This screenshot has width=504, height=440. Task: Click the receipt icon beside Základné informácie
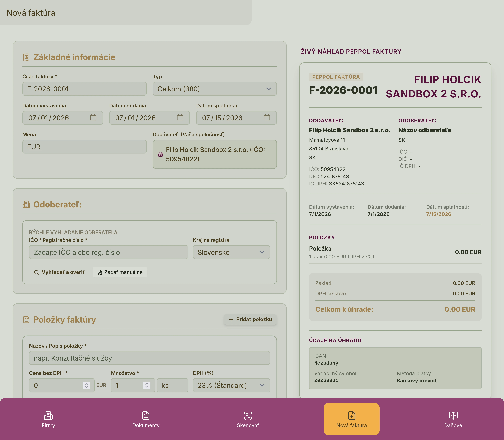pyautogui.click(x=26, y=57)
